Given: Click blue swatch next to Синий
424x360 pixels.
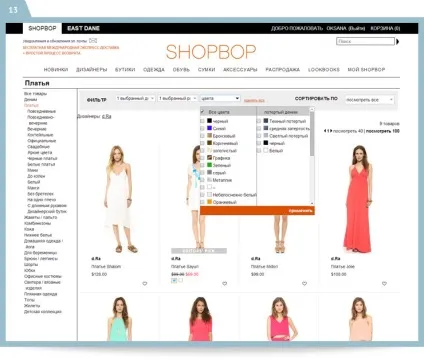Looking at the screenshot, I should [209, 128].
